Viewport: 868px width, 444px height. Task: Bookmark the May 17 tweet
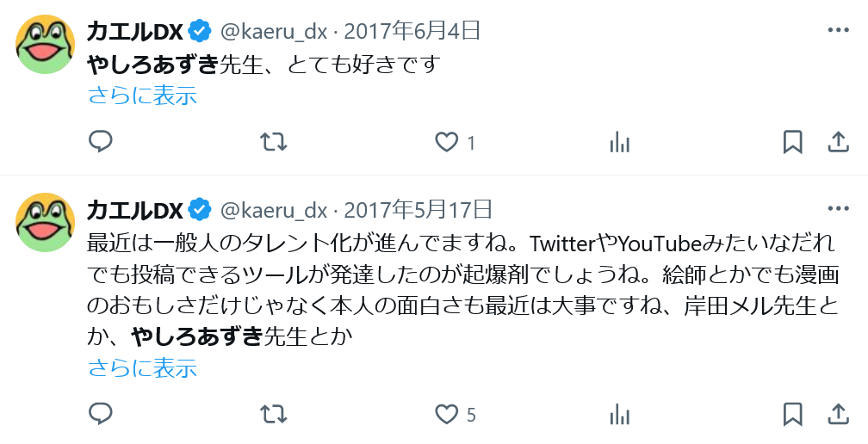(x=793, y=414)
